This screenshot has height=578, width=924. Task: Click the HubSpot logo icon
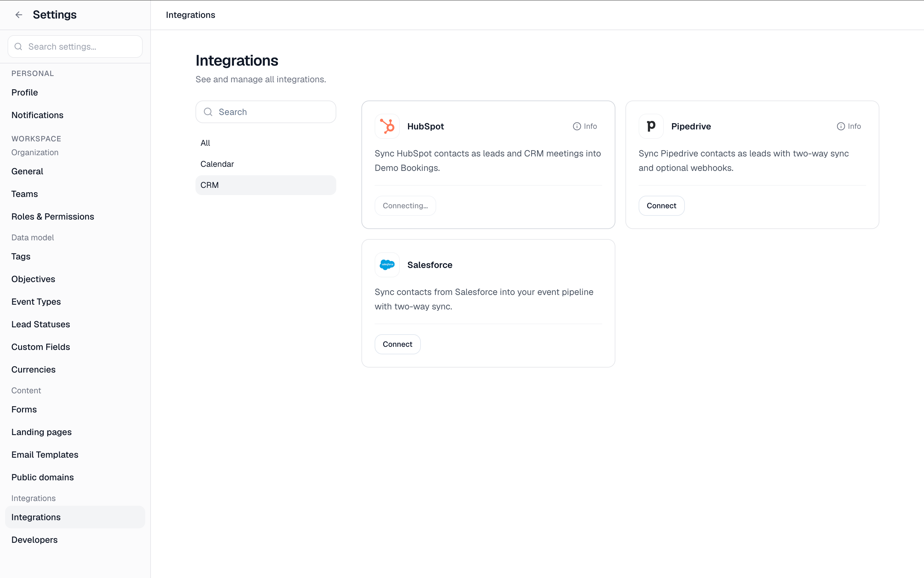click(387, 126)
